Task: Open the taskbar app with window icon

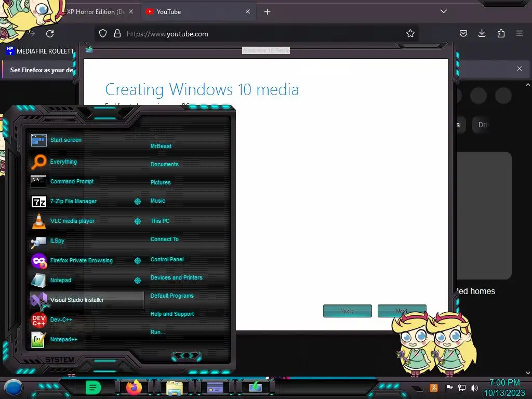Action: coord(215,388)
